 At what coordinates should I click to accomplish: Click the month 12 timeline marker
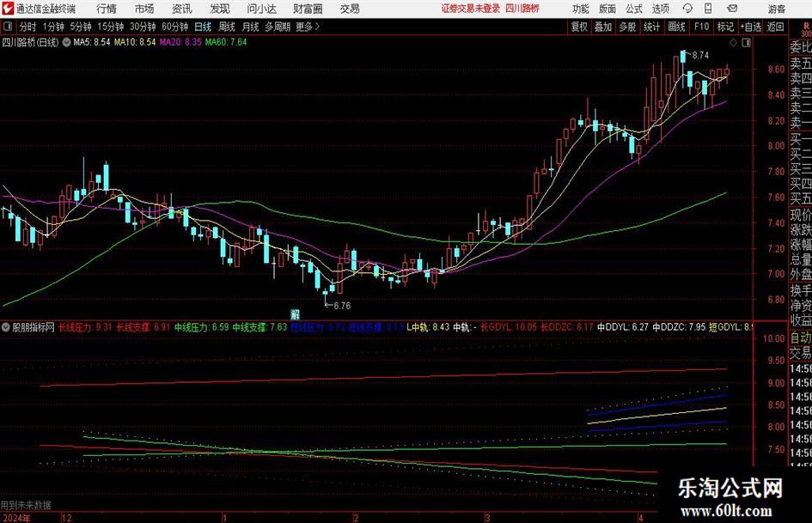[66, 518]
